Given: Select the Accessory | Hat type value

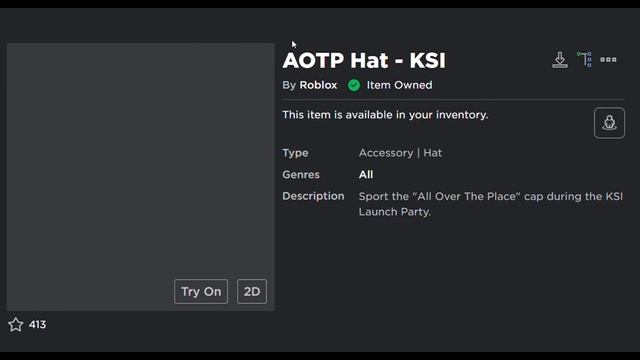Looking at the screenshot, I should 400,153.
